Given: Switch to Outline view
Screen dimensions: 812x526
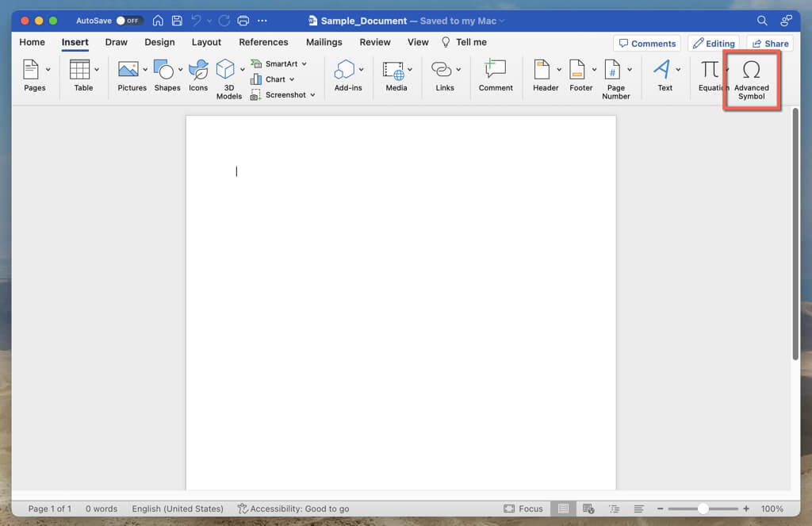Looking at the screenshot, I should pyautogui.click(x=615, y=509).
